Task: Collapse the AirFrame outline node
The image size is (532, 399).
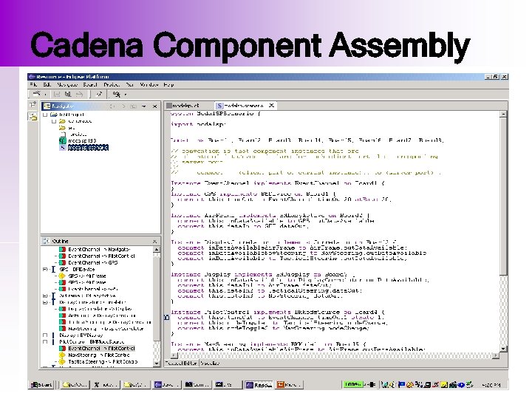Action: [x=45, y=296]
